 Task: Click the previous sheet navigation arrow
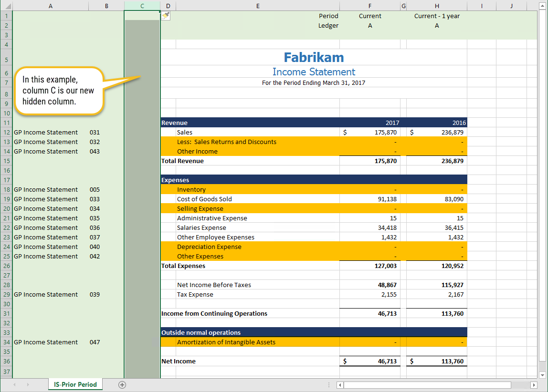pyautogui.click(x=13, y=384)
